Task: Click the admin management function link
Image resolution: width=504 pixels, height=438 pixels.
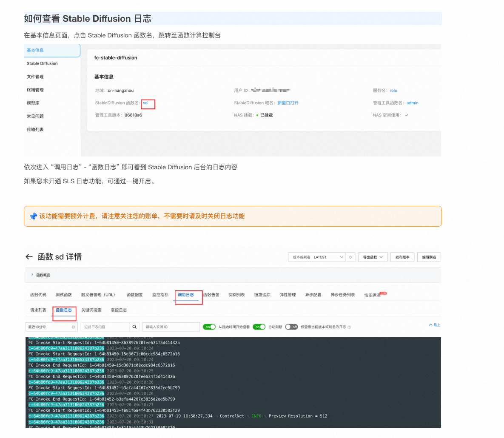Action: [x=413, y=103]
